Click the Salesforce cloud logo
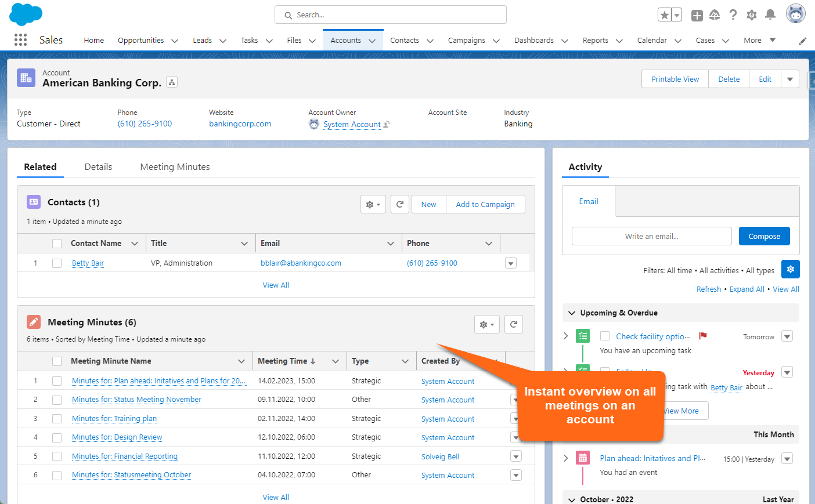This screenshot has width=815, height=504. (x=26, y=14)
